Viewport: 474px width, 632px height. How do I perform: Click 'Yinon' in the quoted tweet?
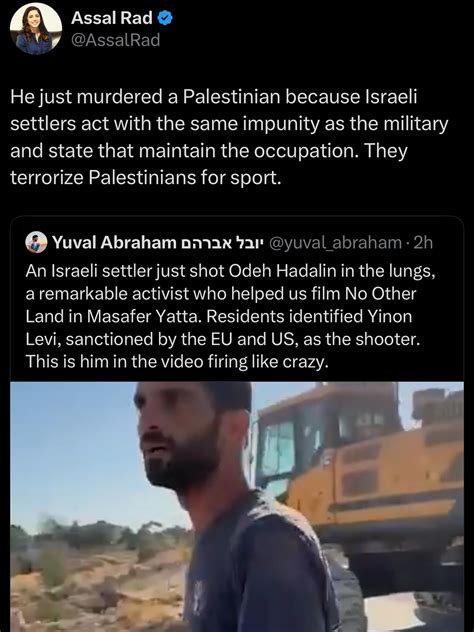(x=389, y=316)
